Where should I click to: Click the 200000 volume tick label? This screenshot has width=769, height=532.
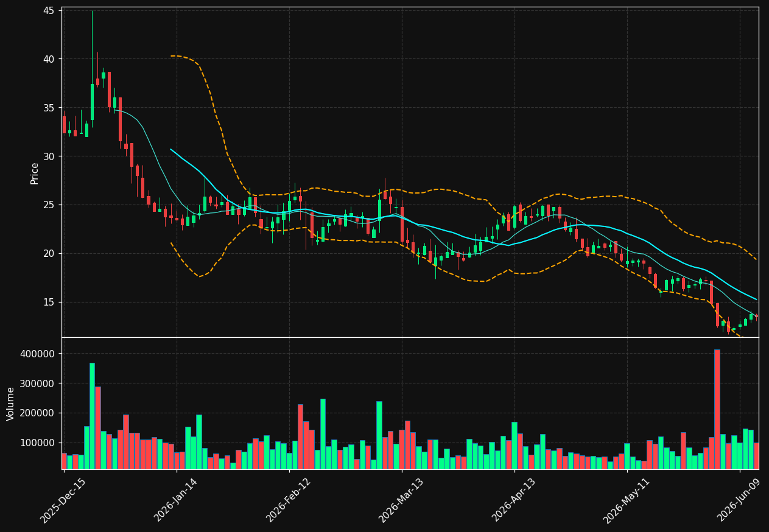coord(38,413)
